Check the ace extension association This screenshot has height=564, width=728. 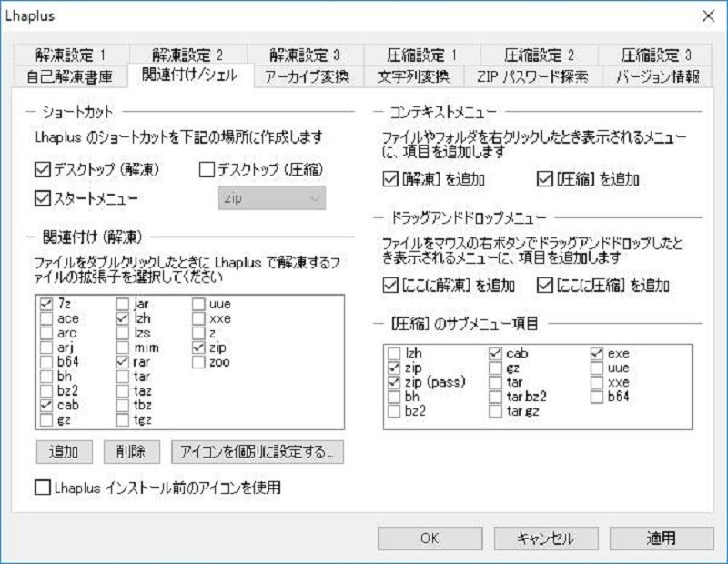(46, 318)
